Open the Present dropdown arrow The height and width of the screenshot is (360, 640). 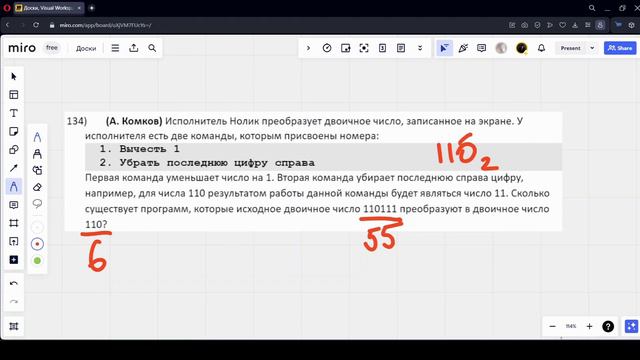click(592, 48)
